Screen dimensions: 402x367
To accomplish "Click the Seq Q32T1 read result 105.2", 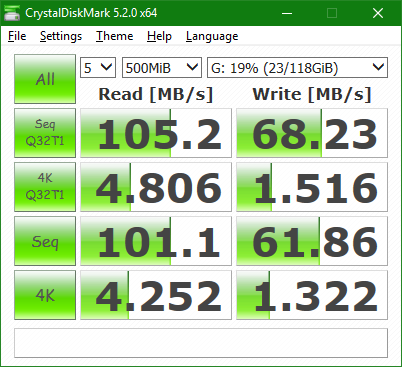I will (156, 133).
